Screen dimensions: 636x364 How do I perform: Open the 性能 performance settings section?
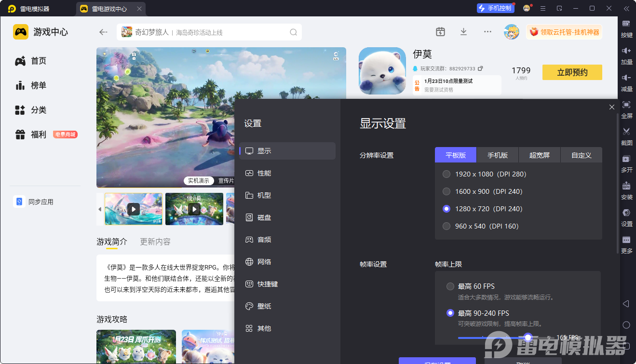click(x=264, y=173)
